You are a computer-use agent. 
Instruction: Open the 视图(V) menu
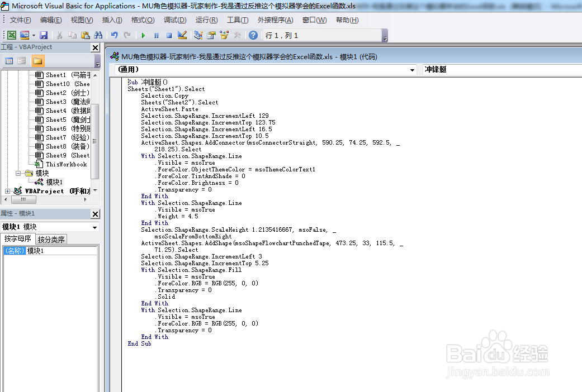tap(82, 20)
